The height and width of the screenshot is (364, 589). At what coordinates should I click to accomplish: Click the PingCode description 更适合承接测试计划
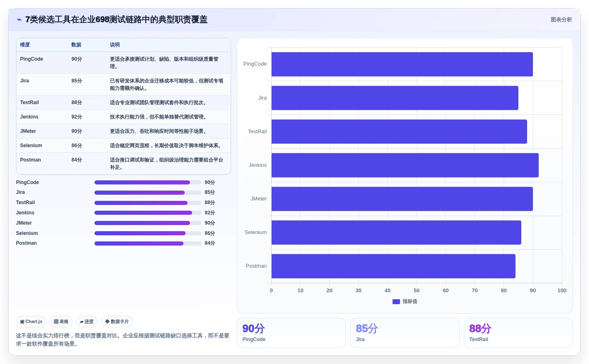click(164, 63)
